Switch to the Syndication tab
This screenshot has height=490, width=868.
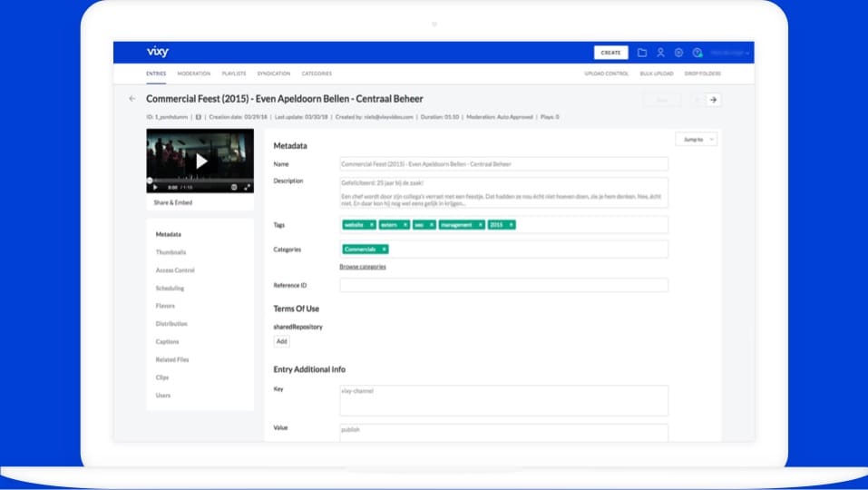pyautogui.click(x=274, y=73)
